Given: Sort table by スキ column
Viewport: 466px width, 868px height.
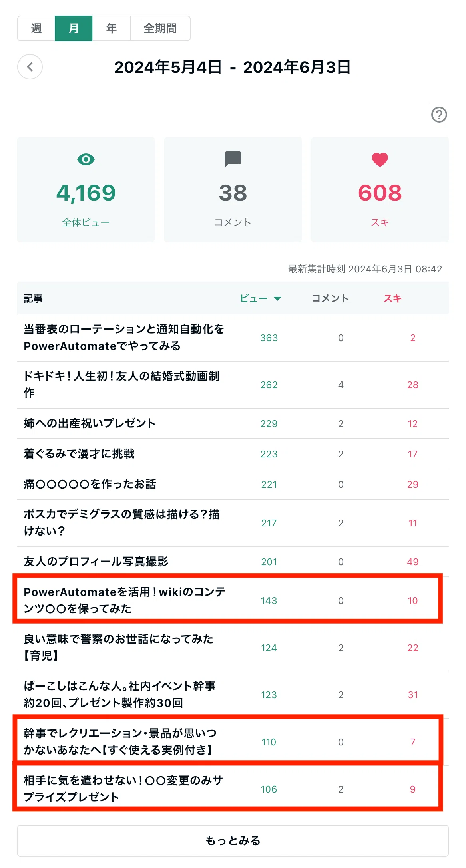Looking at the screenshot, I should pos(392,298).
